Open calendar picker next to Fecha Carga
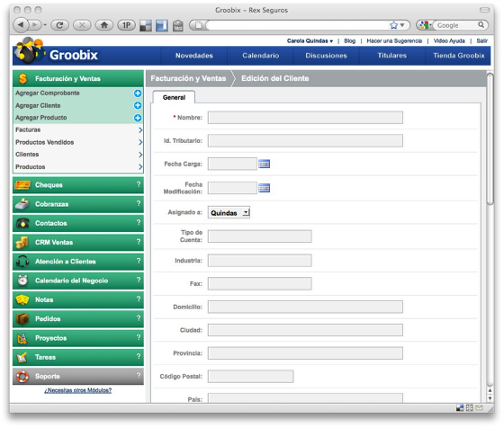 point(265,164)
